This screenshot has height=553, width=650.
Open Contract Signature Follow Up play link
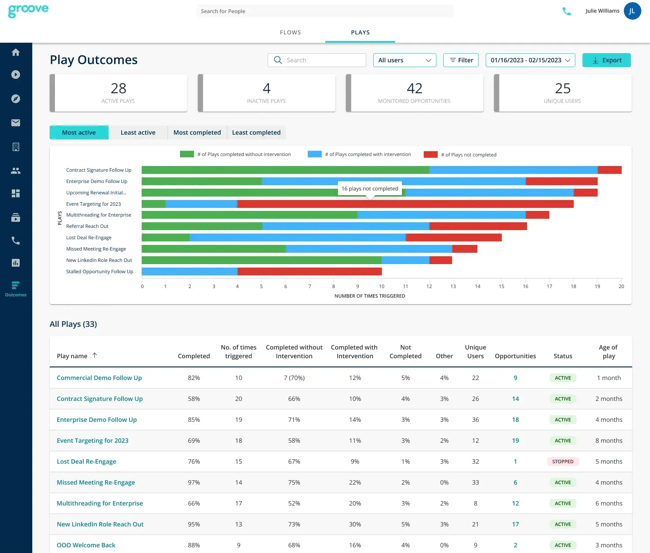point(99,399)
